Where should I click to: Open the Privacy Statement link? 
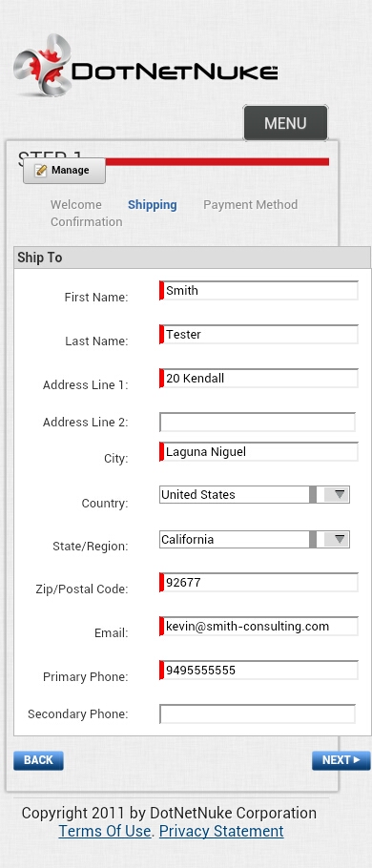221,831
